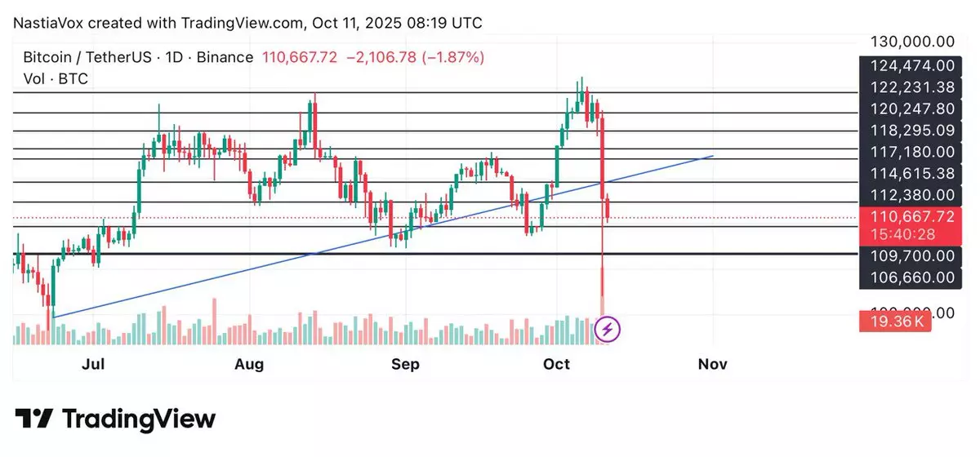Click the red 19.36K volume label
The image size is (980, 457).
[894, 322]
